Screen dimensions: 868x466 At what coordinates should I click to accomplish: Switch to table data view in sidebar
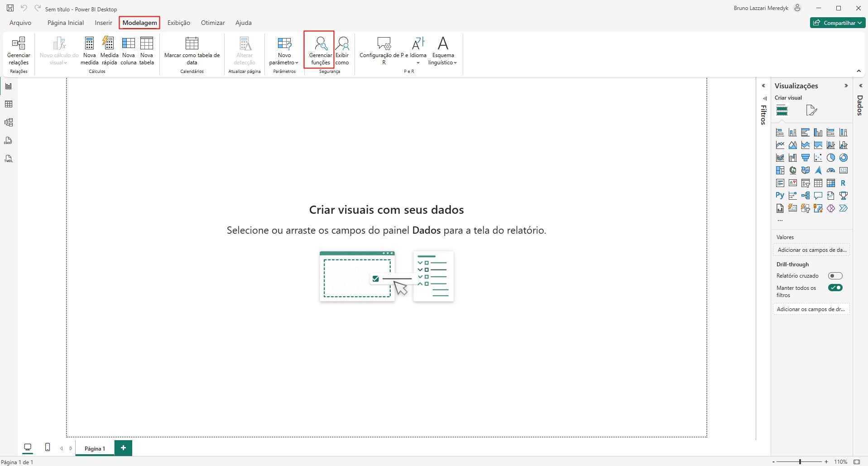[9, 104]
